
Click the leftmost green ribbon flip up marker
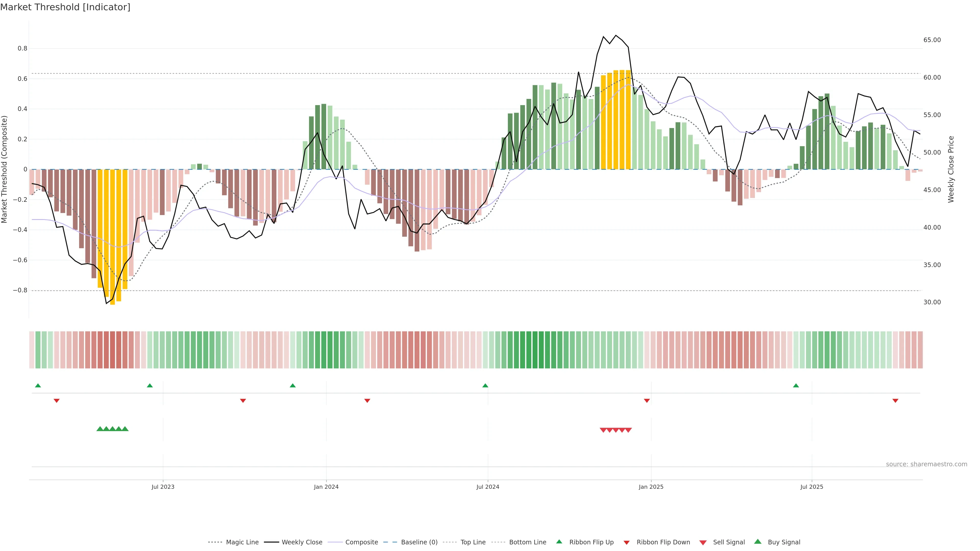pyautogui.click(x=38, y=386)
